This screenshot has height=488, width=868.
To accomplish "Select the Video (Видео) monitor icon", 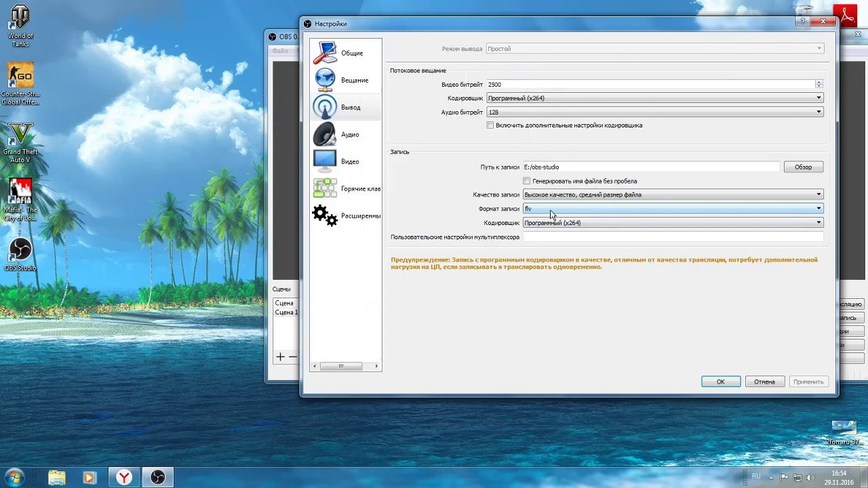I will pos(325,161).
